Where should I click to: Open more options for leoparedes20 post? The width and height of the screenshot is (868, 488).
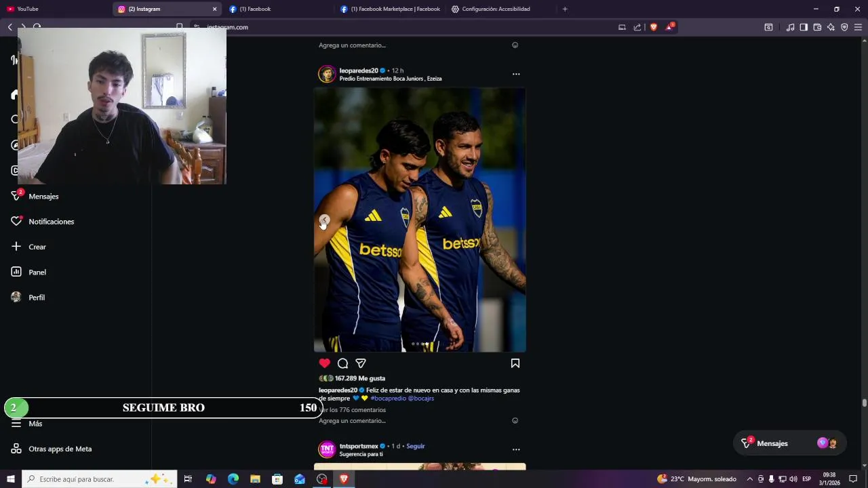pos(516,74)
